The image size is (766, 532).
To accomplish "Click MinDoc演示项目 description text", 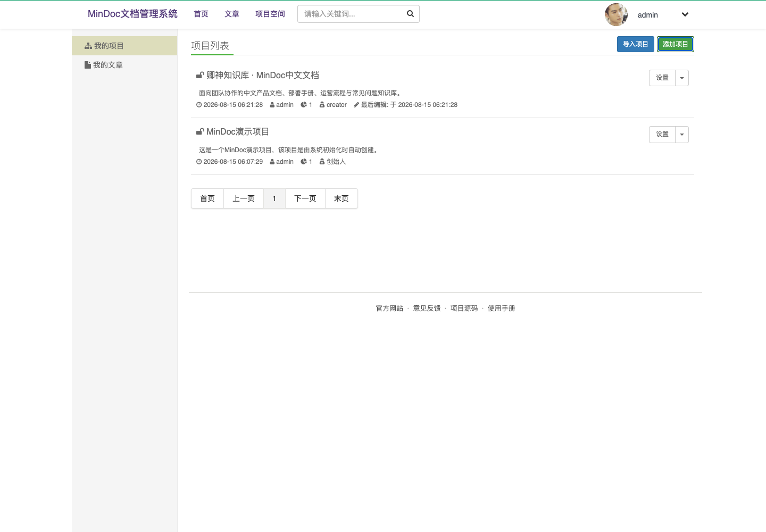I will (x=290, y=150).
